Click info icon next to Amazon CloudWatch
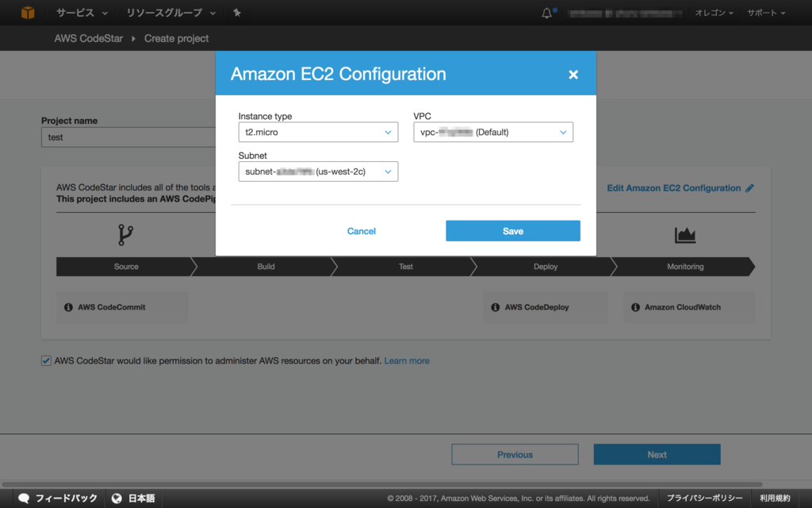The height and width of the screenshot is (508, 812). coord(635,307)
